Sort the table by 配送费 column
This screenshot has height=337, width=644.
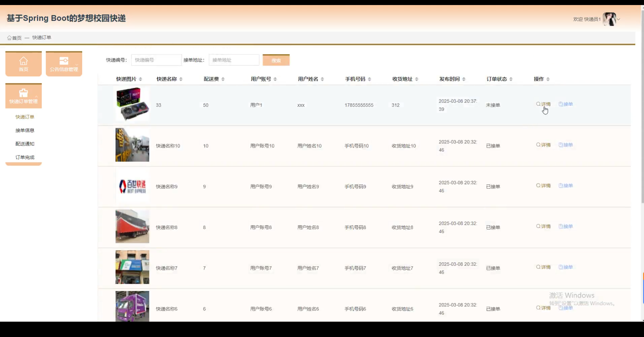point(223,79)
